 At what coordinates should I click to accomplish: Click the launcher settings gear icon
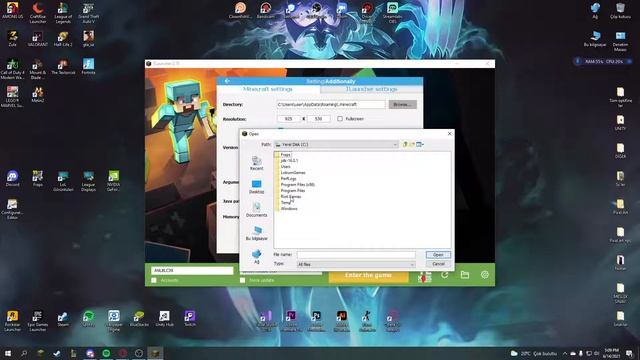click(484, 275)
